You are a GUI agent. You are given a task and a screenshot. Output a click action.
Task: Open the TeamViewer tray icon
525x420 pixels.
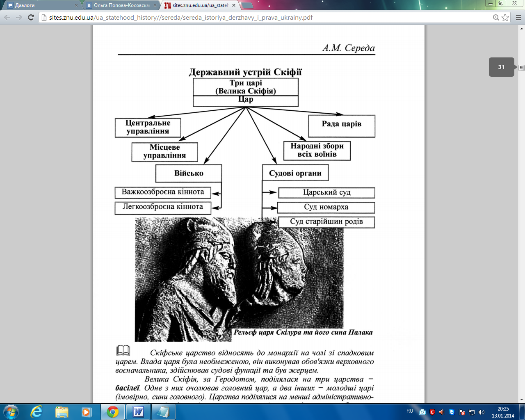point(452,412)
